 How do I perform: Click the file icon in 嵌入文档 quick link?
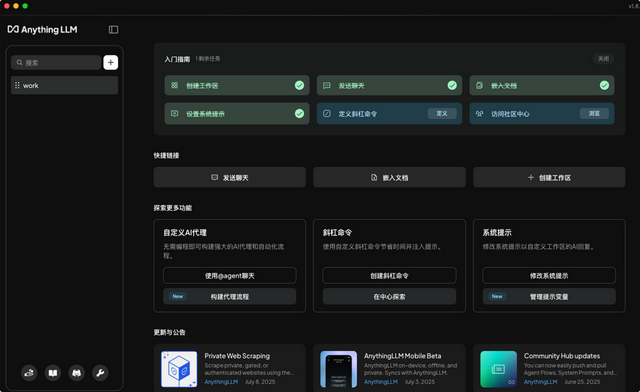tap(374, 177)
